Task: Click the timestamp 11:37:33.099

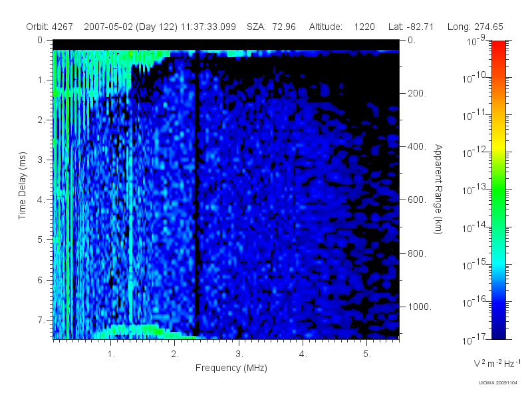Action: click(208, 27)
